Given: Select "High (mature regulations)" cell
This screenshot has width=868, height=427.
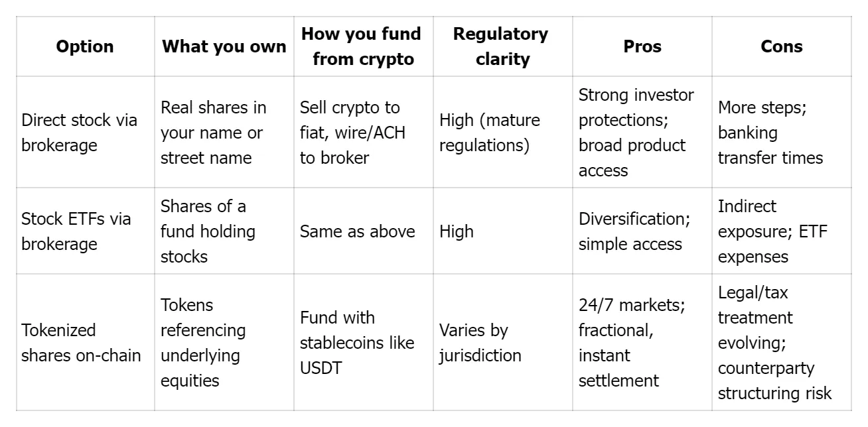Looking at the screenshot, I should pyautogui.click(x=490, y=133).
